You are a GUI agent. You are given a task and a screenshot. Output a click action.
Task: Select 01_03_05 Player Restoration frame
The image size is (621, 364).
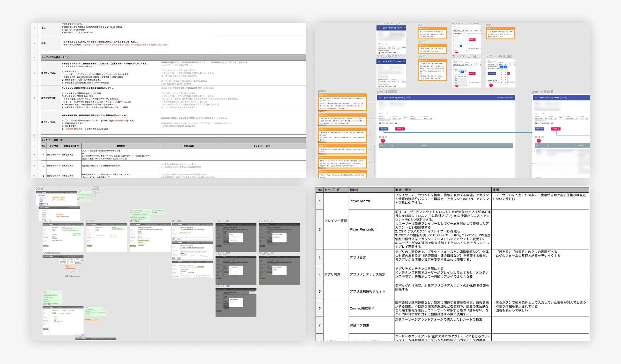(x=236, y=302)
